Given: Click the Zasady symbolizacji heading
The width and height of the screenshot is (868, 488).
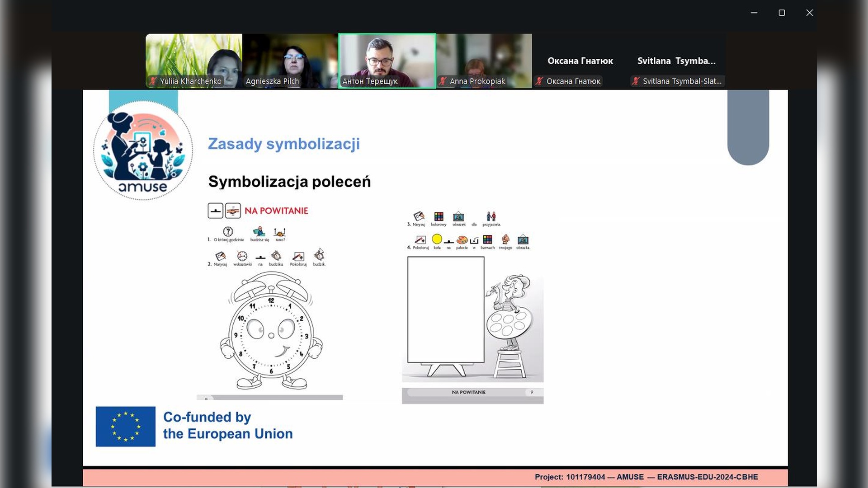Looking at the screenshot, I should (283, 144).
